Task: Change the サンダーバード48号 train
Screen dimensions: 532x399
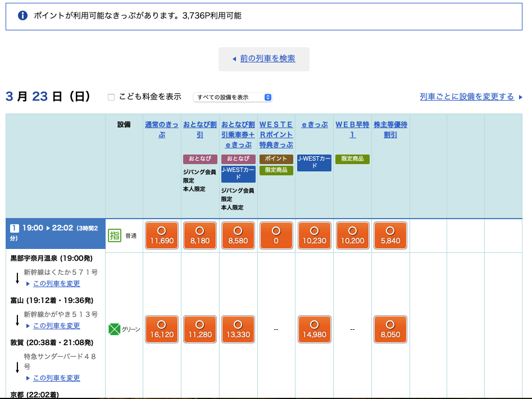Action: coord(56,378)
